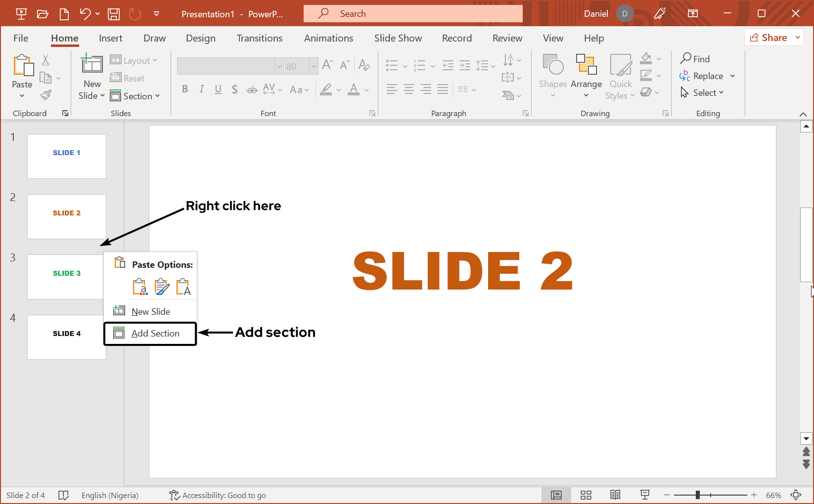814x504 pixels.
Task: Open the font size combo box arrow
Action: click(314, 66)
